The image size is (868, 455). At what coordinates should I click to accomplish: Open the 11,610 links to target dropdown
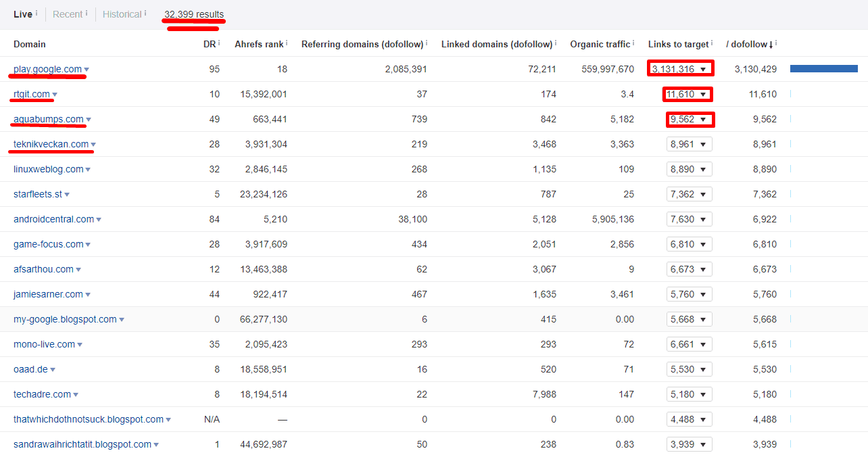tap(688, 94)
